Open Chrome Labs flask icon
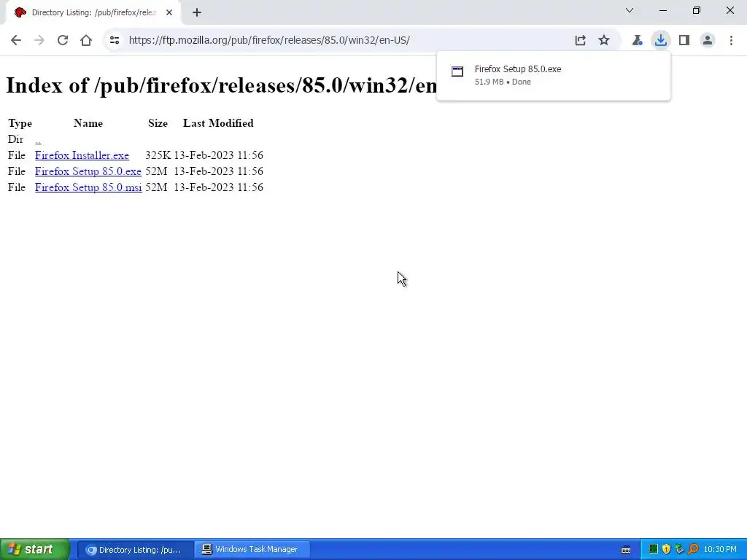Viewport: 747px width, 560px height. pos(637,40)
